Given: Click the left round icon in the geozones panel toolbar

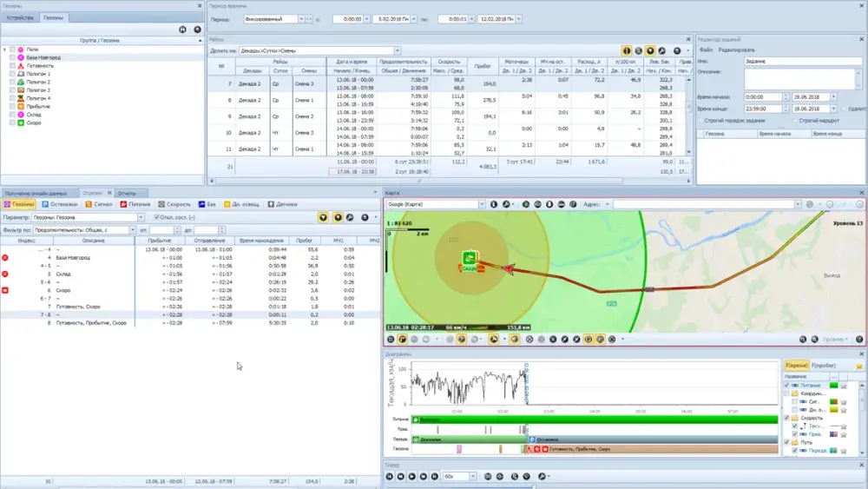Looking at the screenshot, I should [182, 30].
